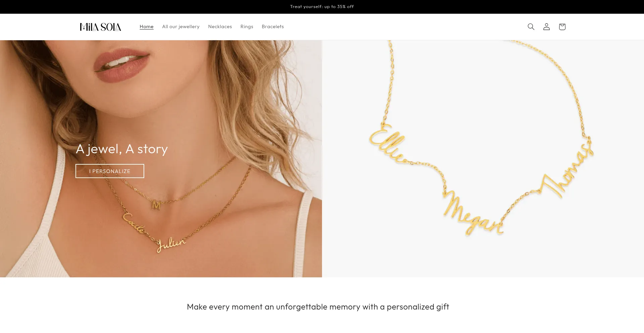The height and width of the screenshot is (333, 644).
Task: Open the search magnifier icon
Action: (x=531, y=27)
